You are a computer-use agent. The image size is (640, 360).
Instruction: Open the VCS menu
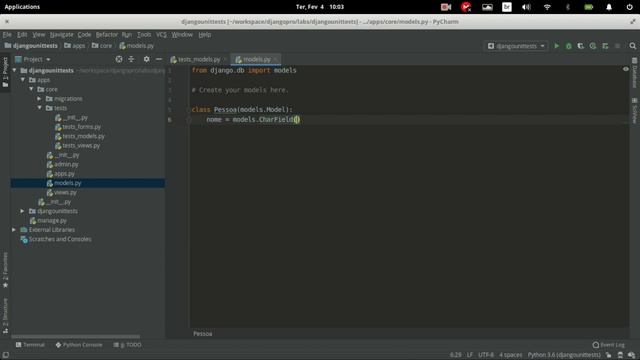pyautogui.click(x=162, y=35)
